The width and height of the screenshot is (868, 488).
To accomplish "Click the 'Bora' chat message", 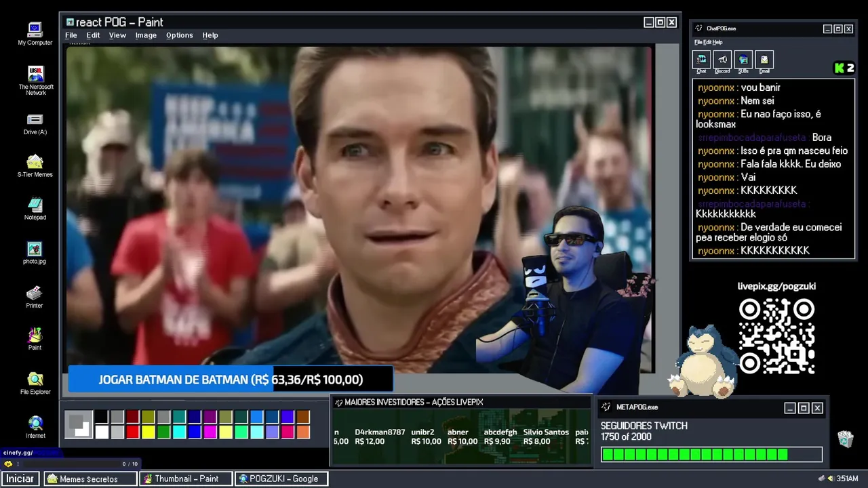I will tap(821, 138).
